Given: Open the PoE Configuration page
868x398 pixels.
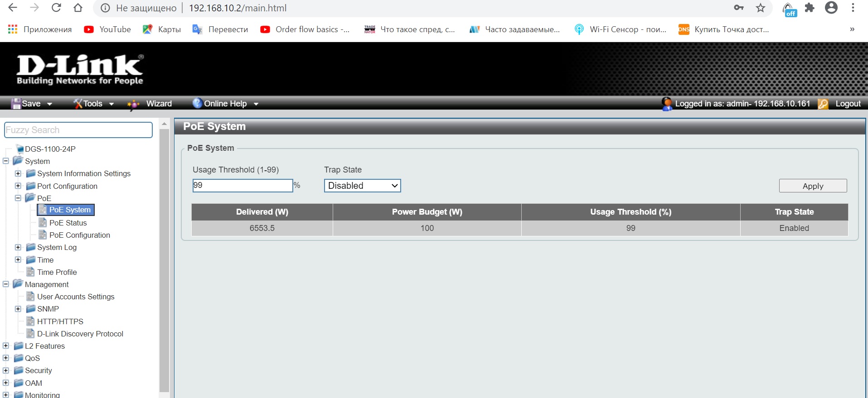Looking at the screenshot, I should click(x=80, y=235).
